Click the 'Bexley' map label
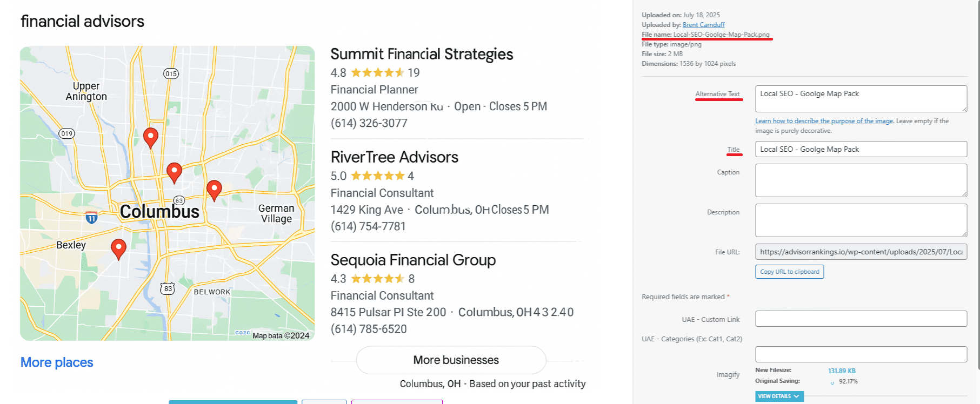Screen dimensions: 980x404 71,245
